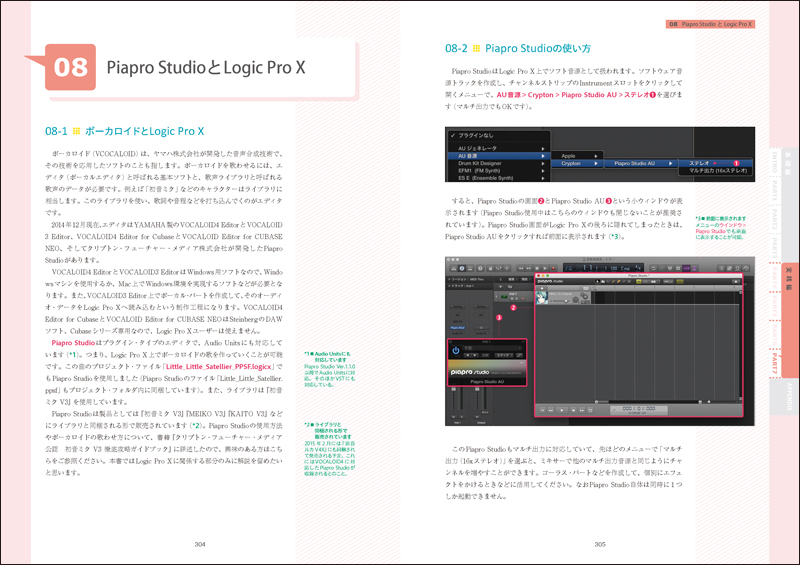
Task: Click Piapro Studio's vertical scrollbar
Action: 740,347
